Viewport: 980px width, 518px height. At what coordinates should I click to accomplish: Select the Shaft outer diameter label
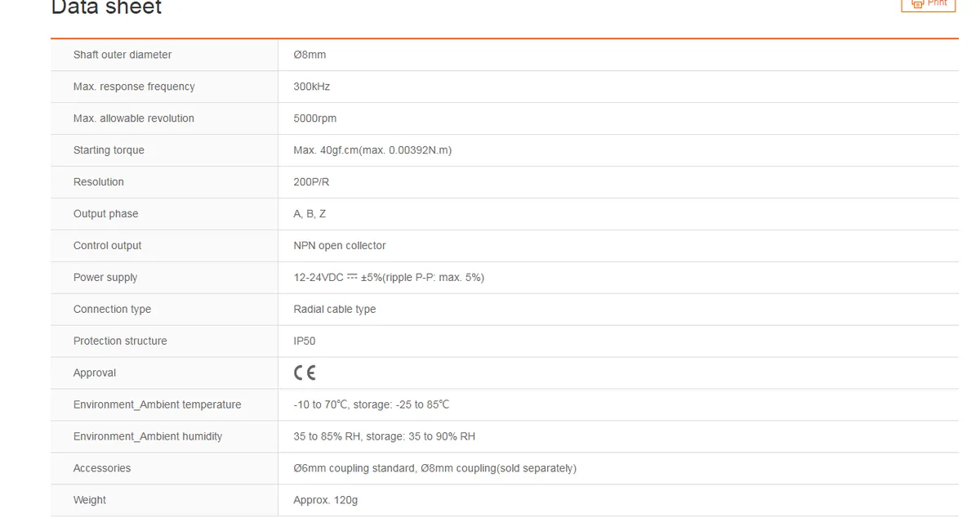(122, 55)
